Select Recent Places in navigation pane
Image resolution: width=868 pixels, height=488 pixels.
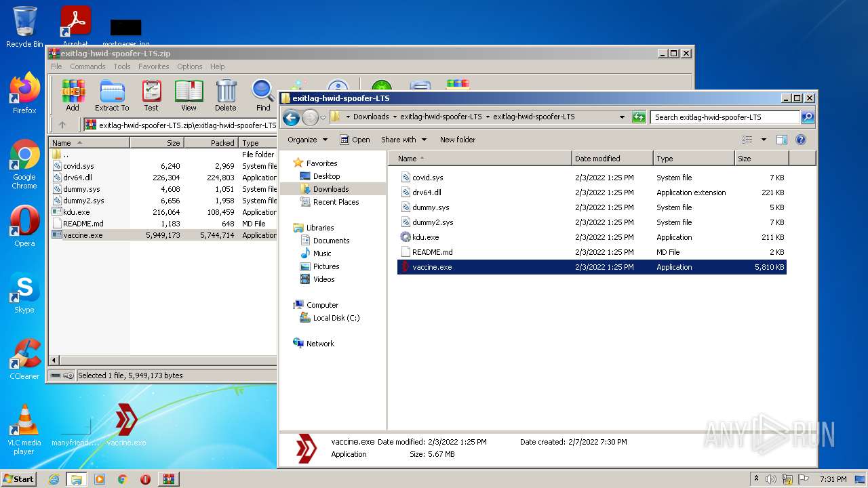coord(336,202)
